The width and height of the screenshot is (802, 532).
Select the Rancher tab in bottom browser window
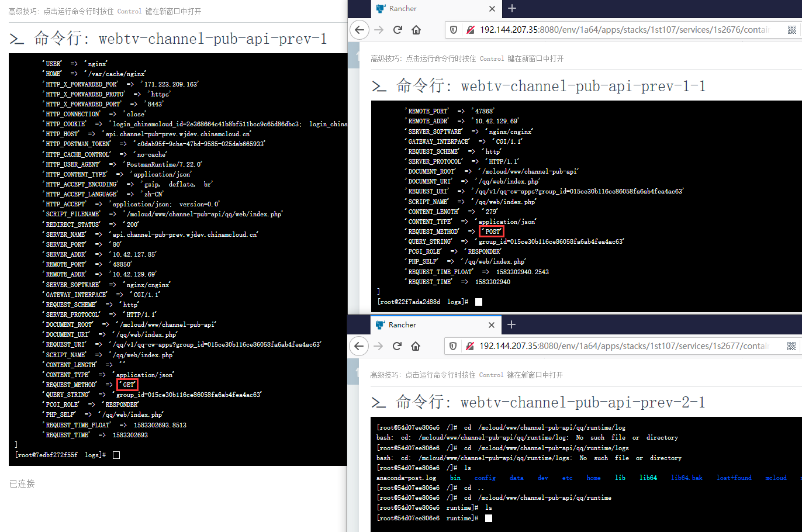[435, 325]
